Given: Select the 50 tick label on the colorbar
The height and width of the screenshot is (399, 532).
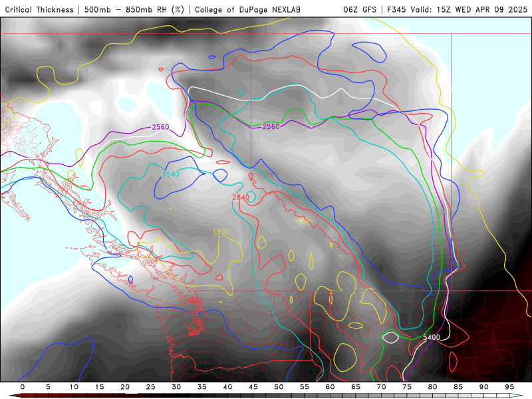Looking at the screenshot, I should (x=279, y=387).
